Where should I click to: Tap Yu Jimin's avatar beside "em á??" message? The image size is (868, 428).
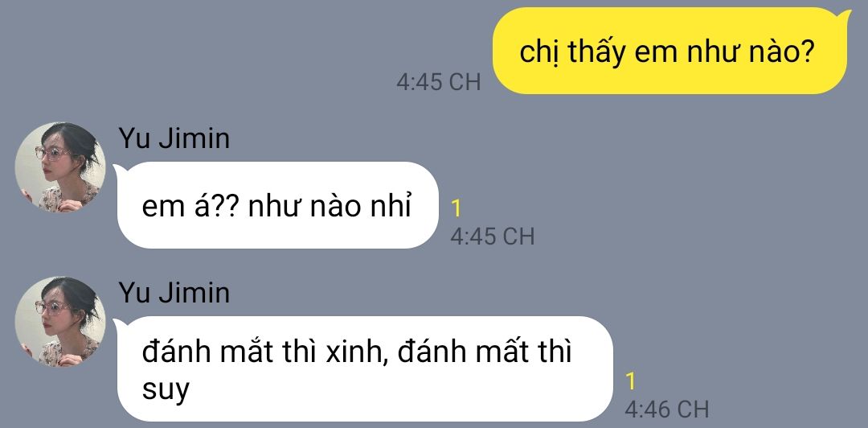point(59,167)
